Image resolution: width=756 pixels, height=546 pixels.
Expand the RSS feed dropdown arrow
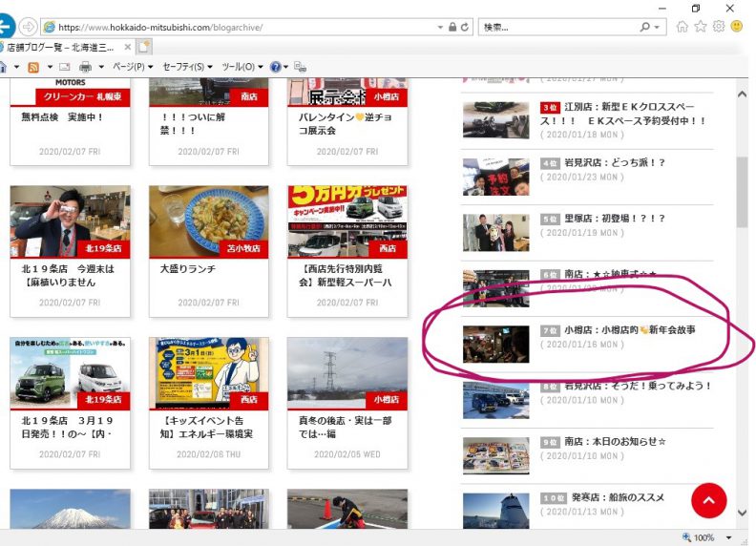coord(50,67)
